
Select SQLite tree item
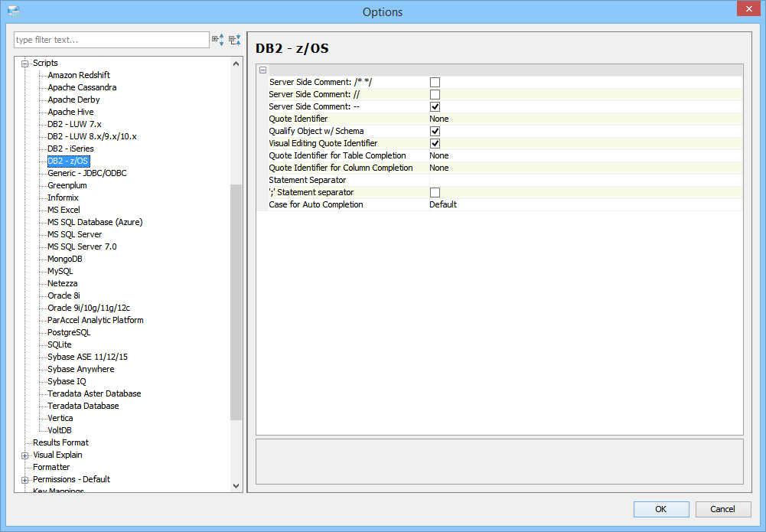(60, 344)
